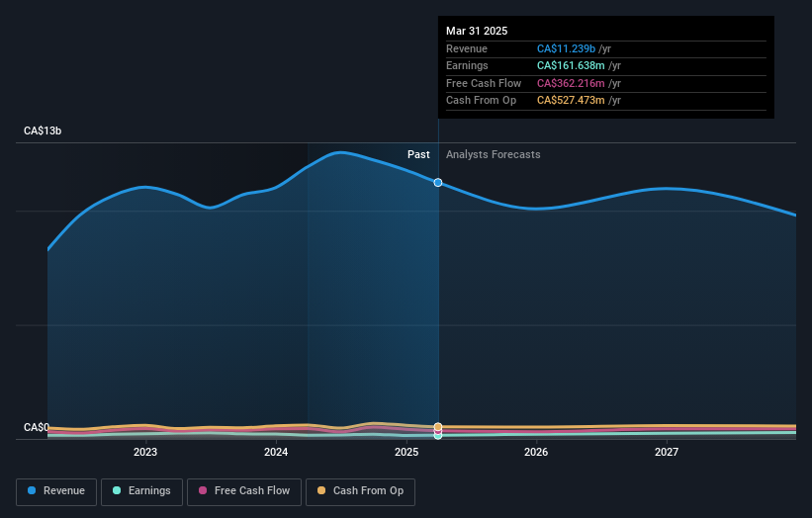Viewport: 812px width, 518px height.
Task: Toggle the Earnings legend series
Action: pos(141,491)
